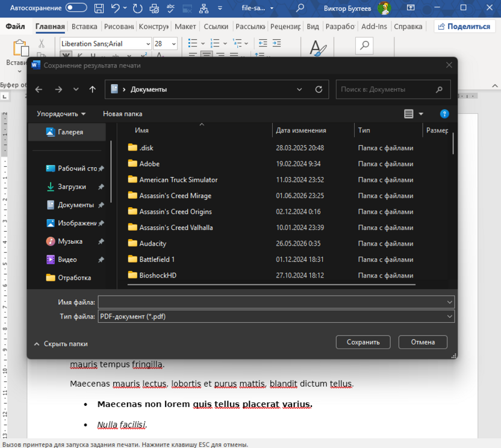Viewport: 501px width, 448px height.
Task: Click the org chart icon in the quick access toolbar
Action: [x=204, y=8]
